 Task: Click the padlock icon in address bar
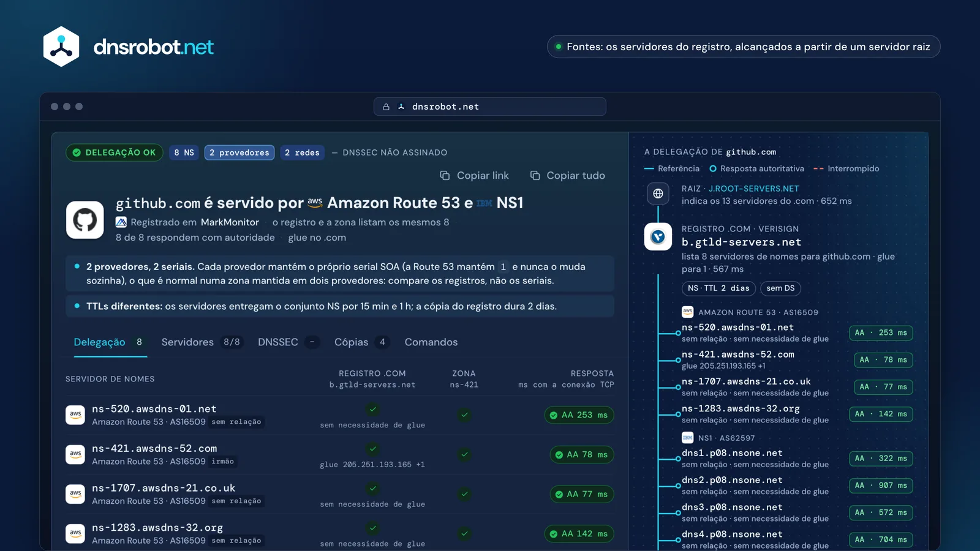(x=386, y=107)
